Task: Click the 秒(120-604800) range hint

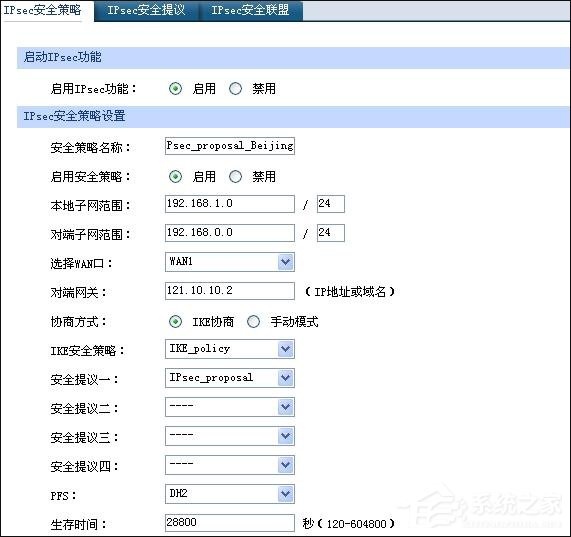Action: click(x=348, y=524)
